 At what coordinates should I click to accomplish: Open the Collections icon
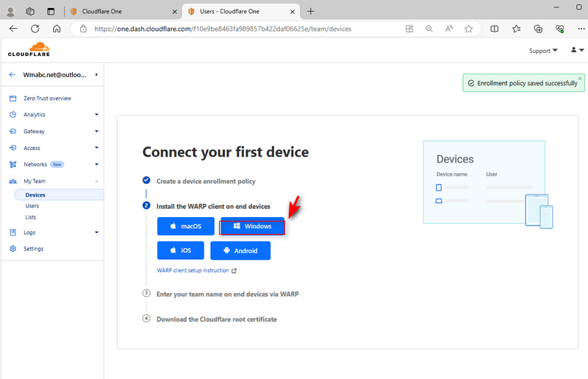point(538,29)
